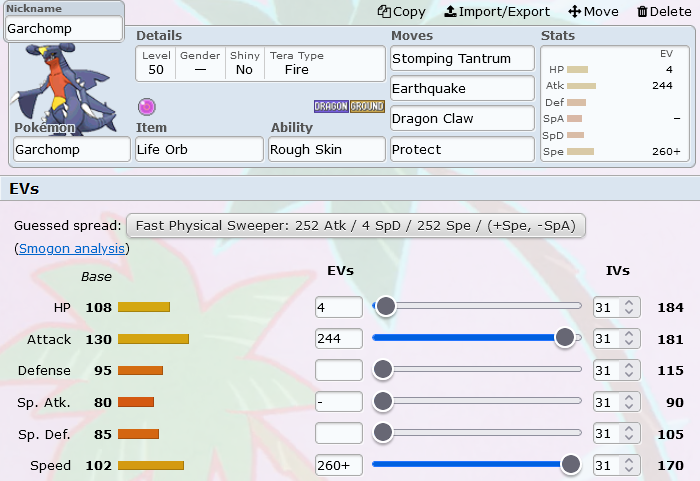Click the HP IV stepper arrows
Viewport: 700px width, 481px height.
point(629,307)
